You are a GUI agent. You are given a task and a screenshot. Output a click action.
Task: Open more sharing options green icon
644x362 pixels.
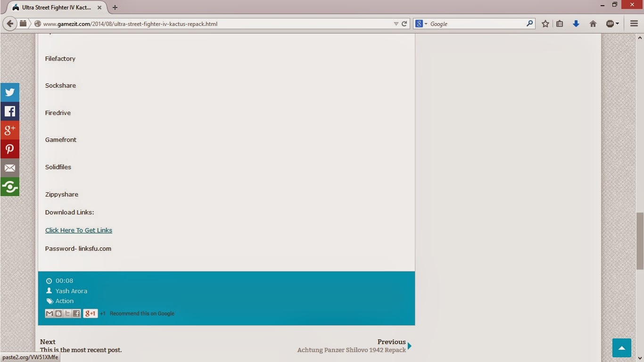click(9, 187)
